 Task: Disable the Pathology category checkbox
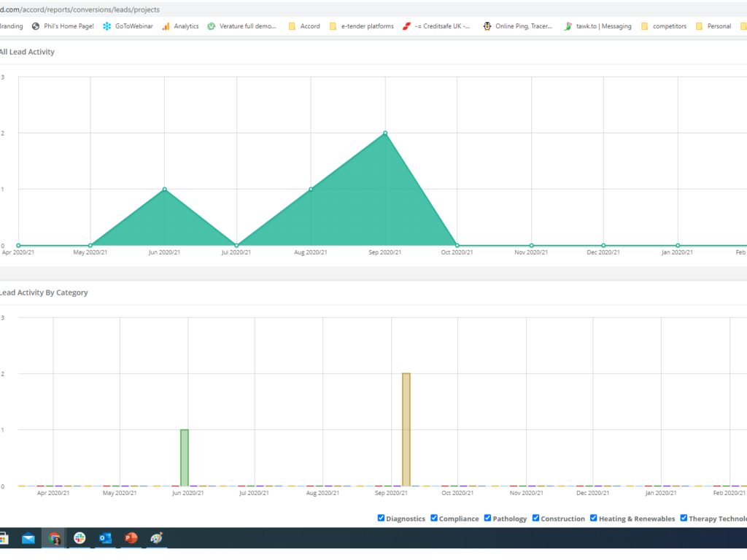(x=487, y=518)
